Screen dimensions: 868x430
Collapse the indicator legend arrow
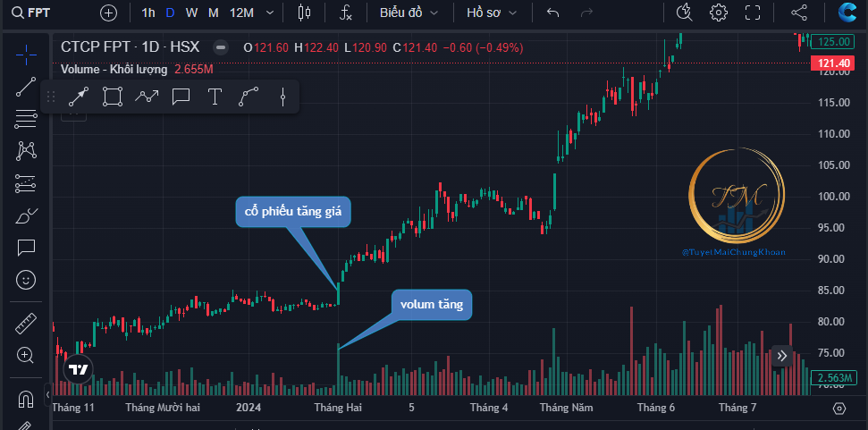coord(73,114)
